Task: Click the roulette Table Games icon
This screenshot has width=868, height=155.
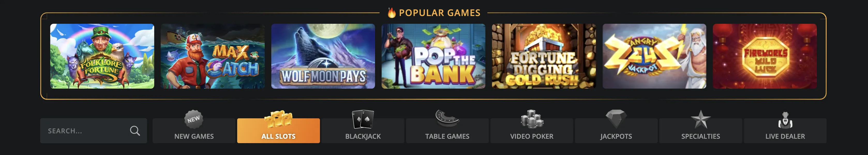Action: [447, 118]
